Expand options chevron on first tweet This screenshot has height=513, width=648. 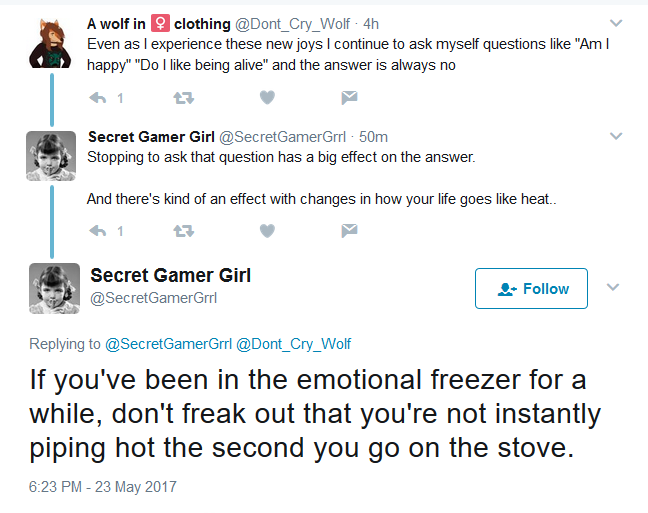pyautogui.click(x=616, y=23)
